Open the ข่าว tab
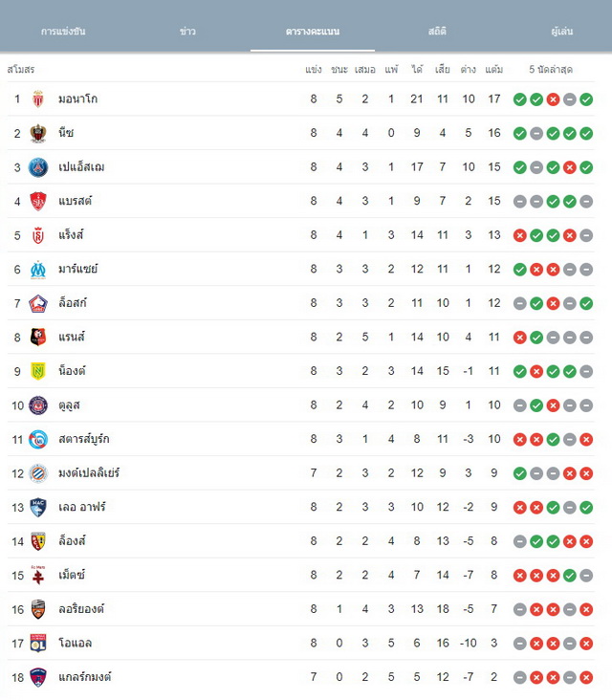 click(x=187, y=32)
